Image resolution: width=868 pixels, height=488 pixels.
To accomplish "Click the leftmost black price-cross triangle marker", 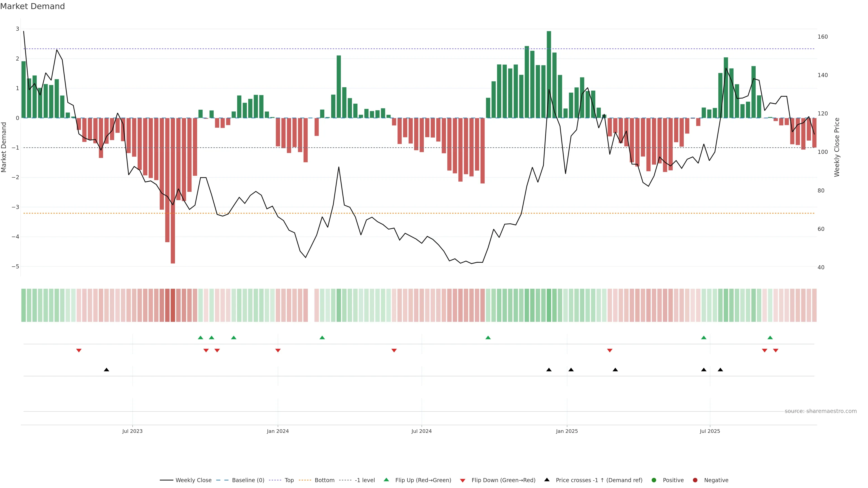I will 106,370.
